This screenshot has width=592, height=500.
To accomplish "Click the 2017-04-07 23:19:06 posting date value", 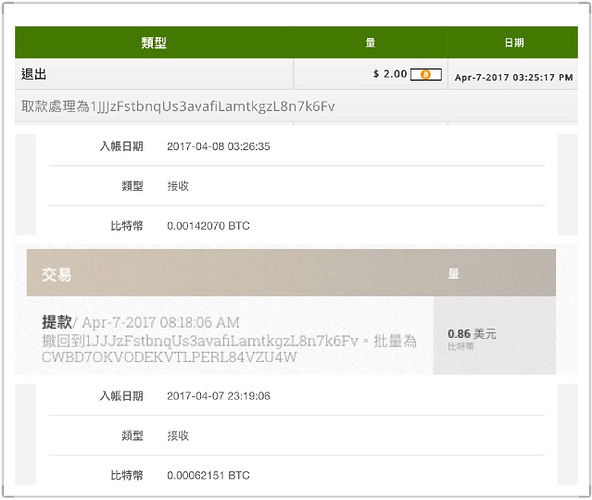I will [x=219, y=396].
